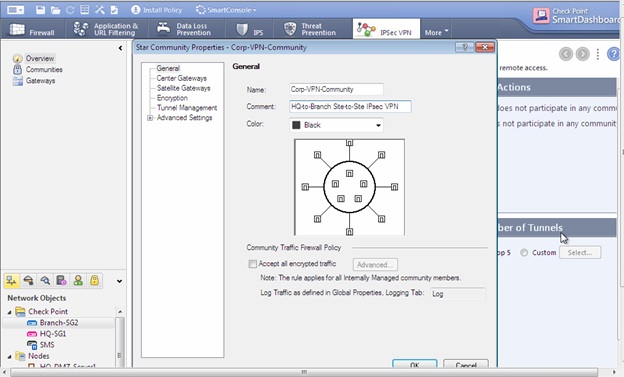Viewport: 624px width, 377px height.
Task: Click OK in the properties dialog
Action: point(415,364)
